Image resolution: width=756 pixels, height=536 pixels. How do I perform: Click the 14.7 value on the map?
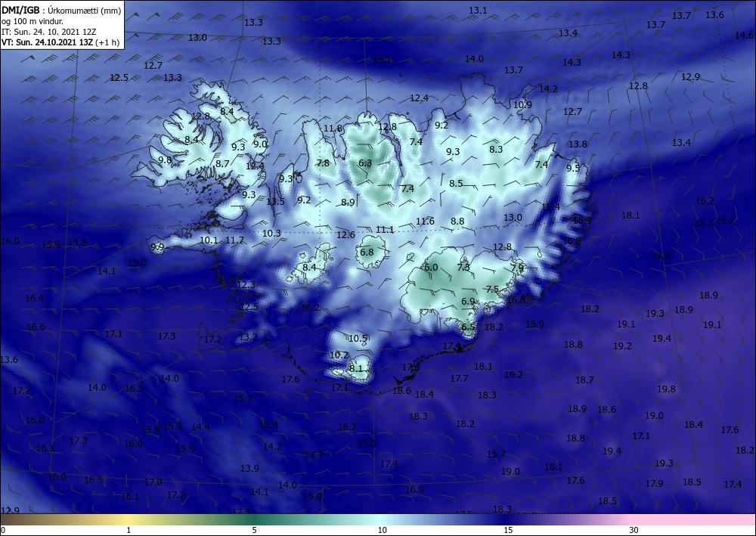coord(314,455)
